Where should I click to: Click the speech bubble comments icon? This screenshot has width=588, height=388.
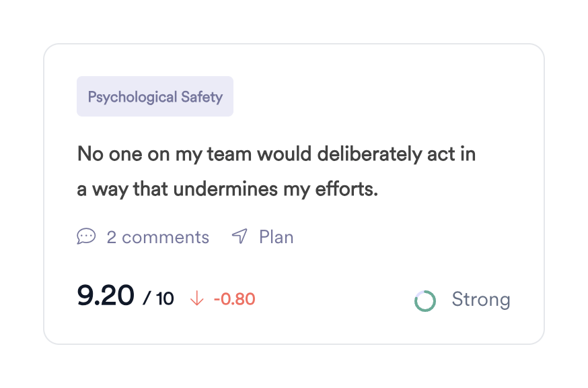coord(86,236)
